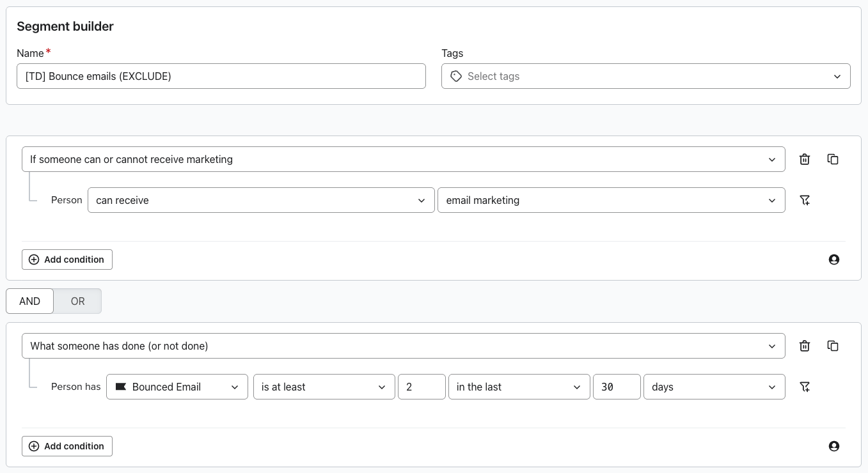Add filter to email marketing condition
The height and width of the screenshot is (473, 868).
click(x=805, y=200)
